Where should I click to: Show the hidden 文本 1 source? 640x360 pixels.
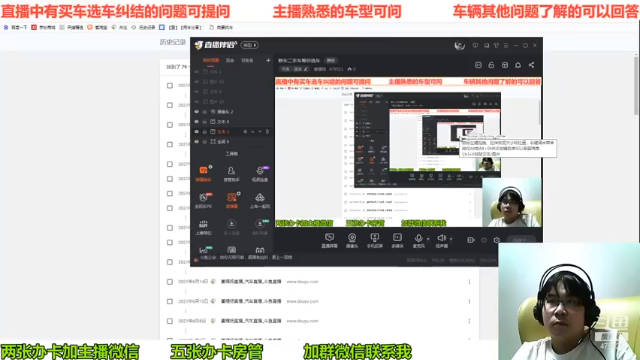[x=197, y=71]
